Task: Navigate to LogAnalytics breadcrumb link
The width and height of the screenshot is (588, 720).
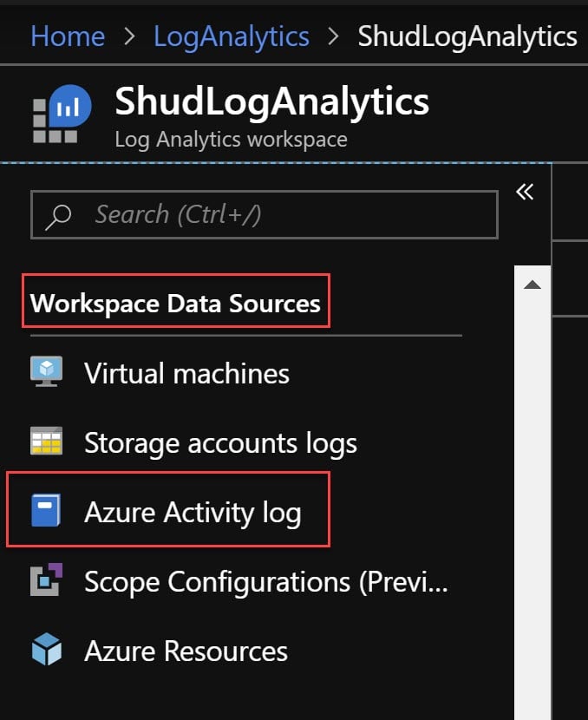Action: [x=231, y=36]
